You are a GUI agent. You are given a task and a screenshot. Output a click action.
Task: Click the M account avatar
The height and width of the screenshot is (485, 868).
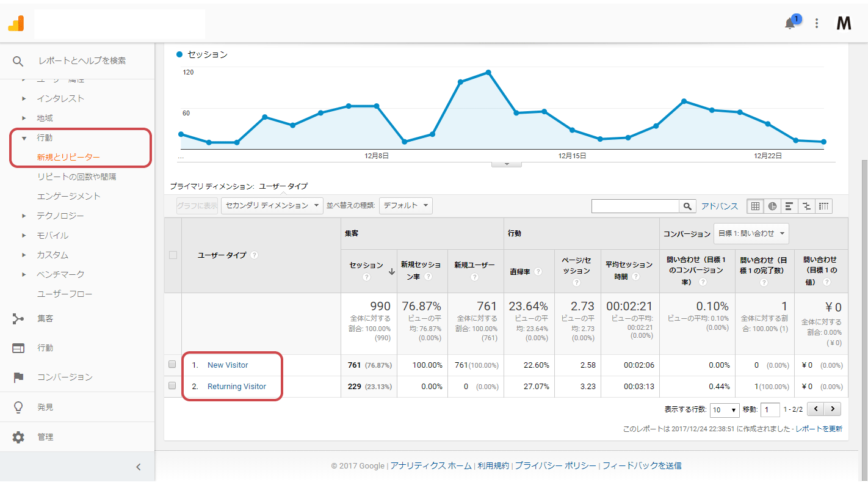pyautogui.click(x=844, y=23)
